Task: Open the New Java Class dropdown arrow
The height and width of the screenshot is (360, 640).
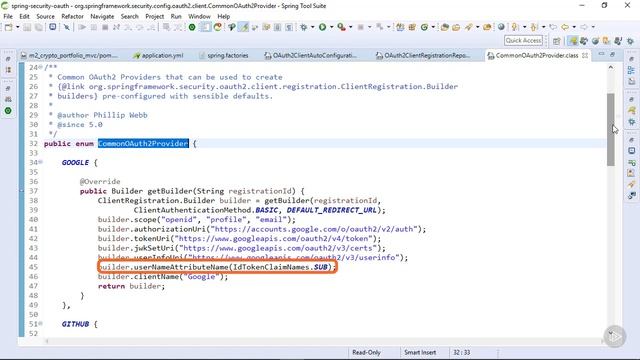Action: tap(433, 27)
